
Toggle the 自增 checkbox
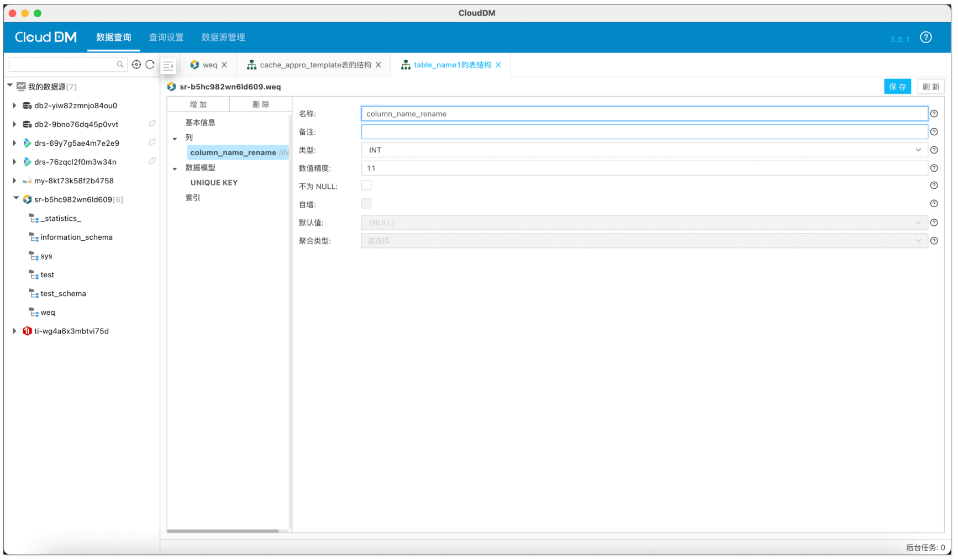pyautogui.click(x=366, y=204)
